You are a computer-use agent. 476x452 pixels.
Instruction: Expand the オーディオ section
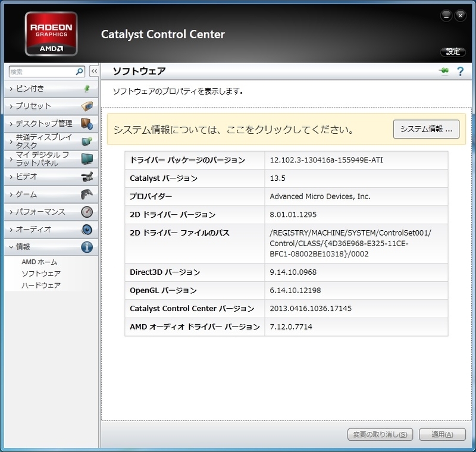click(51, 230)
